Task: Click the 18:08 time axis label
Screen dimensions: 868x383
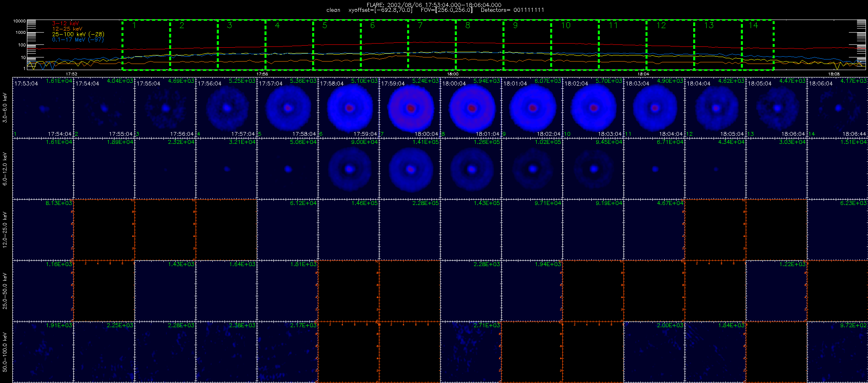Action: point(834,74)
